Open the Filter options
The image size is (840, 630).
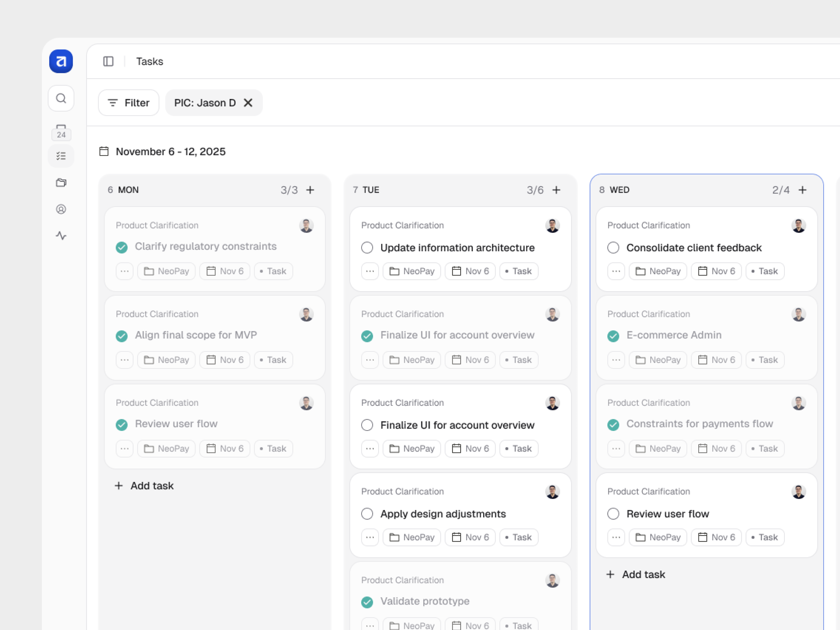pos(128,103)
